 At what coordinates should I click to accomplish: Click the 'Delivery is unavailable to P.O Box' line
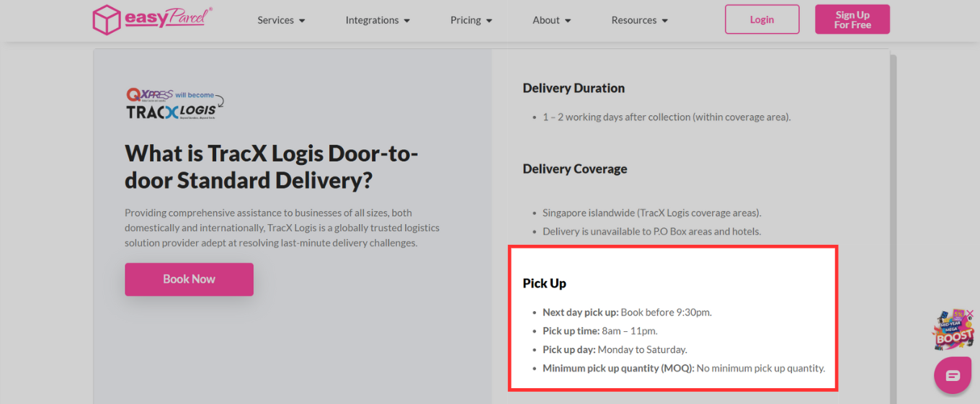click(652, 232)
